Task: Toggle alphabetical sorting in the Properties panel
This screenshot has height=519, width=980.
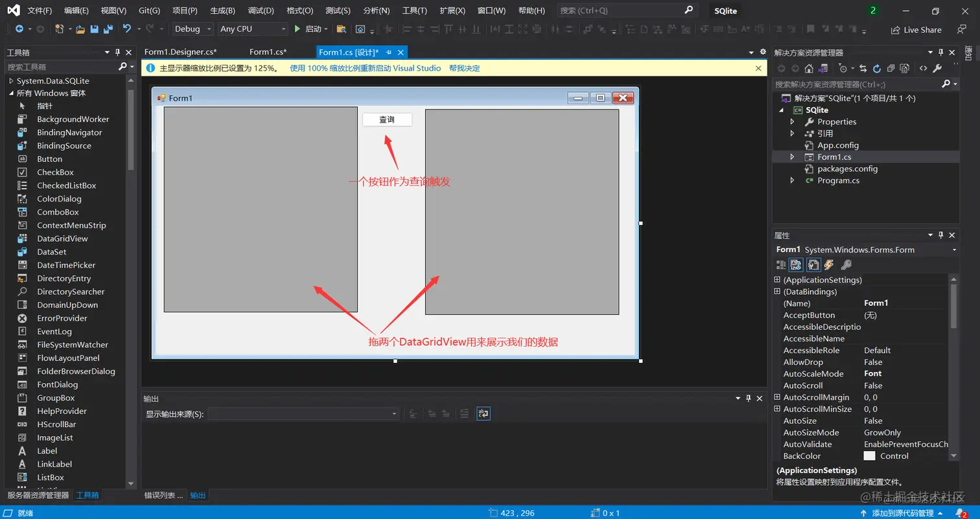Action: click(x=796, y=265)
